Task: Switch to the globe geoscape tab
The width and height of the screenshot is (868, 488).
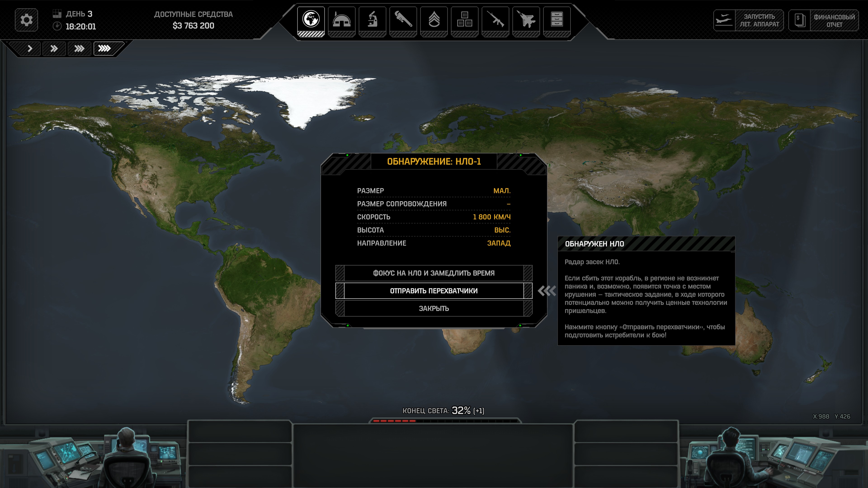Action: click(311, 20)
